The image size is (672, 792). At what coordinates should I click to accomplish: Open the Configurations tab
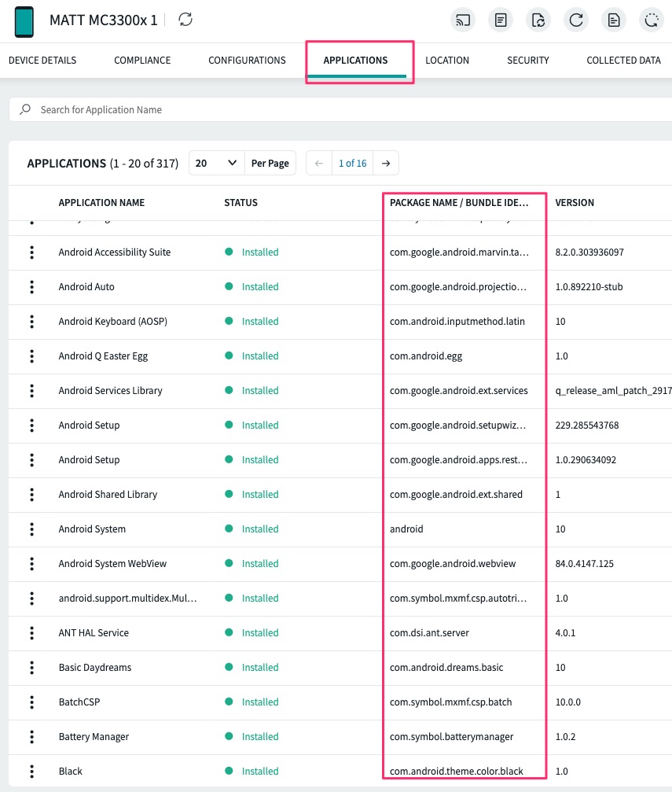coord(247,61)
